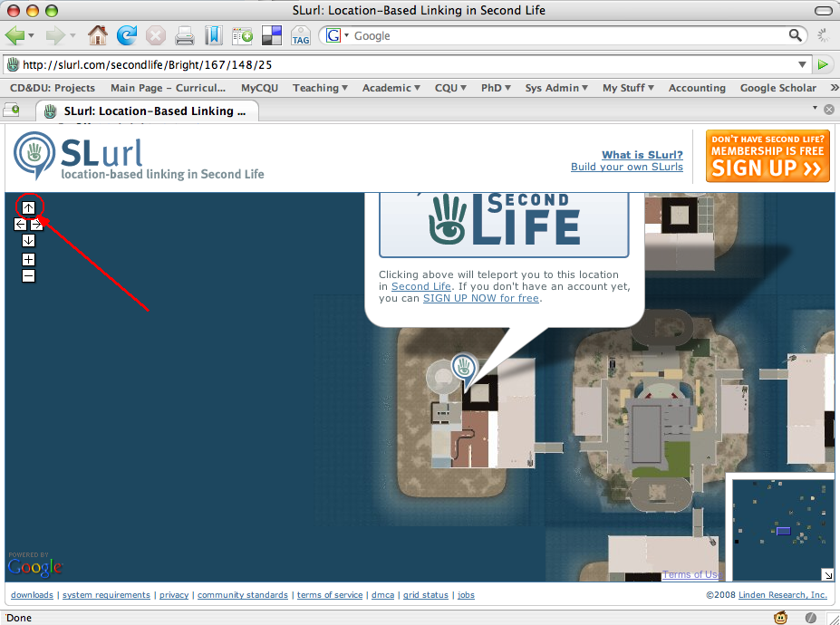Click the 'What is SLurl?' link
Viewport: 840px width, 625px height.
coord(642,155)
